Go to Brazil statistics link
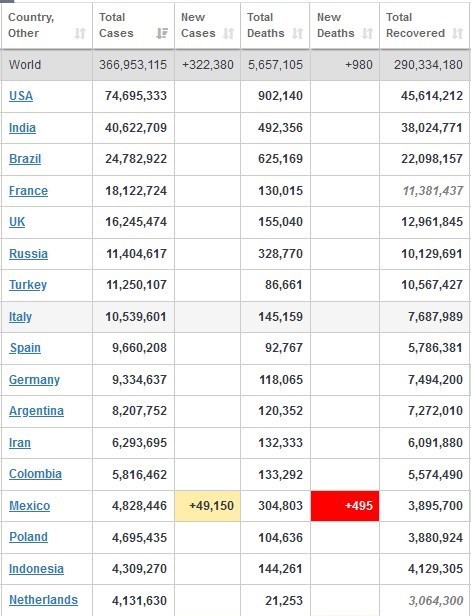 coord(25,159)
